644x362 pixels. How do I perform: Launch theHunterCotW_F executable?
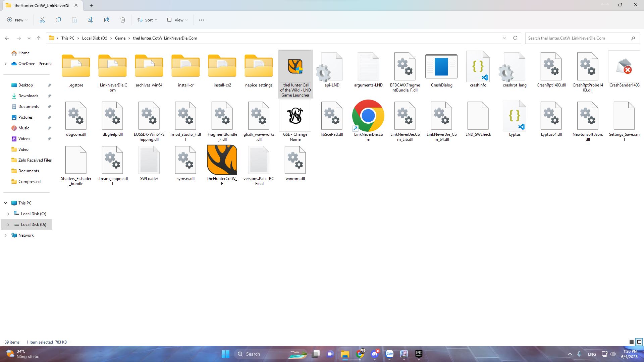coord(222,160)
